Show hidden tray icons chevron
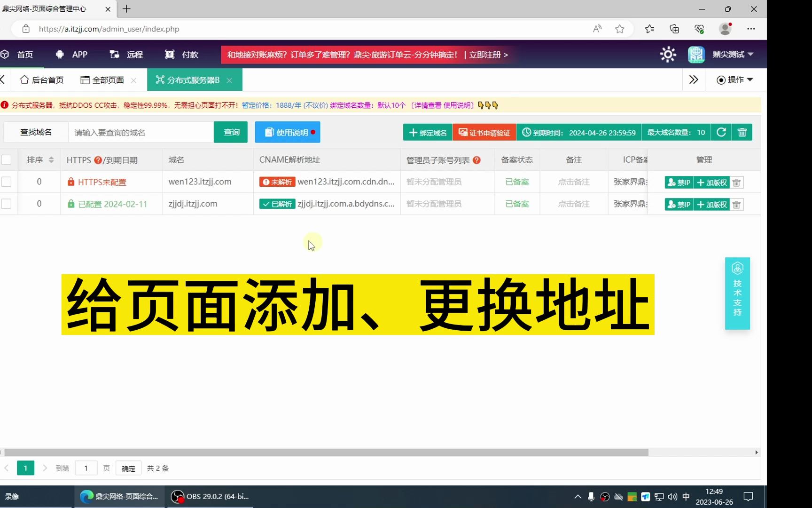Image resolution: width=812 pixels, height=508 pixels. (x=578, y=497)
